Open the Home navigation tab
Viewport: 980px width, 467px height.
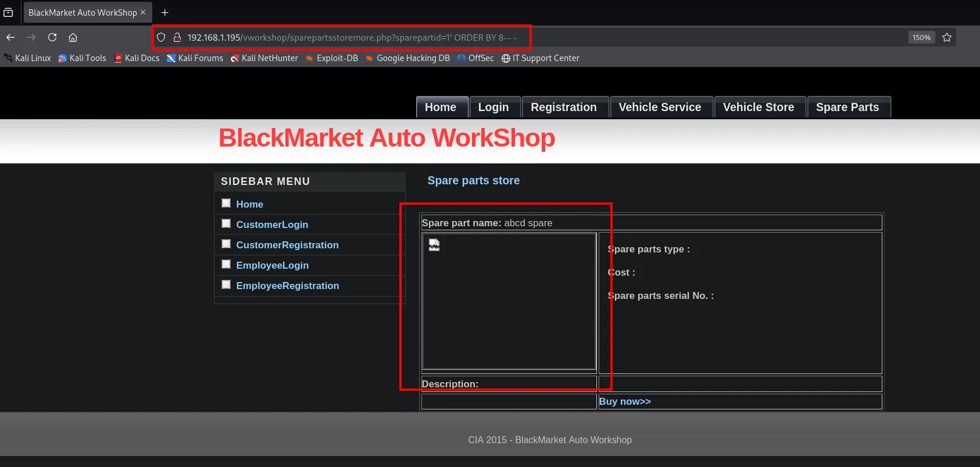[x=442, y=107]
